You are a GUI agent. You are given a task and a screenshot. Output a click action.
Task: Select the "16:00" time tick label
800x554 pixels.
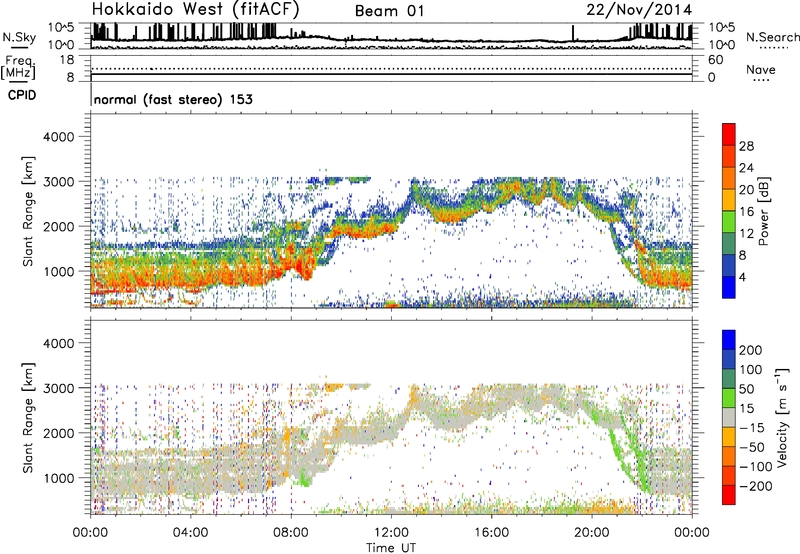pyautogui.click(x=491, y=533)
